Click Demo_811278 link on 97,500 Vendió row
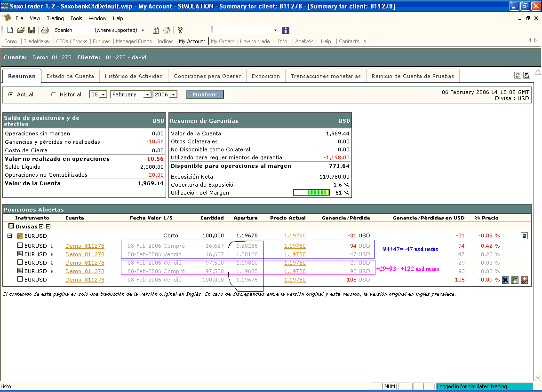542x392 pixels. [x=85, y=263]
